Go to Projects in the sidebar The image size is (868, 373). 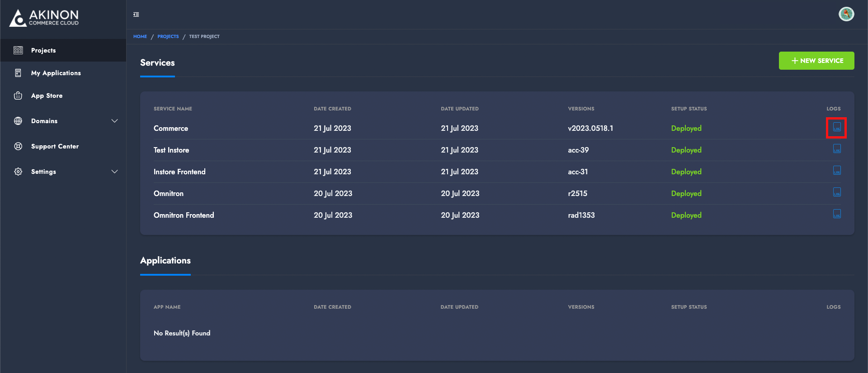pyautogui.click(x=43, y=50)
